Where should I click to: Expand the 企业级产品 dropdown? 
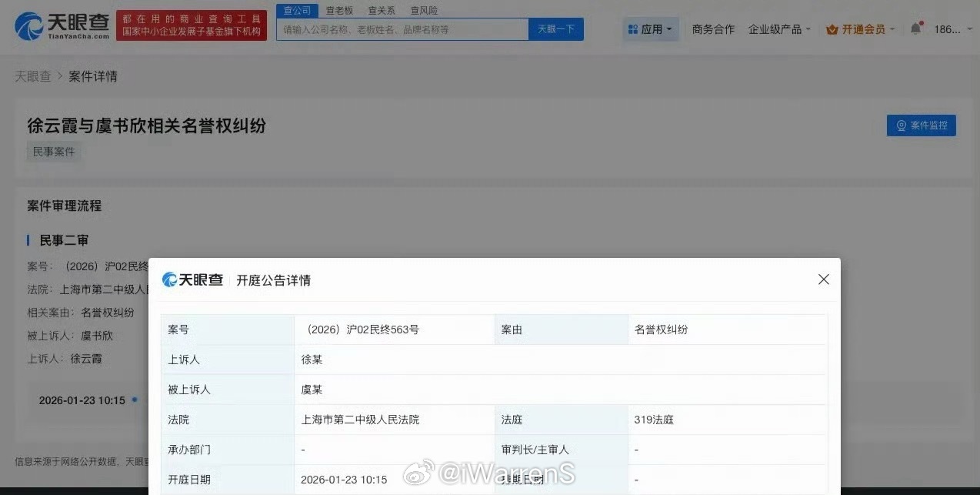click(778, 28)
